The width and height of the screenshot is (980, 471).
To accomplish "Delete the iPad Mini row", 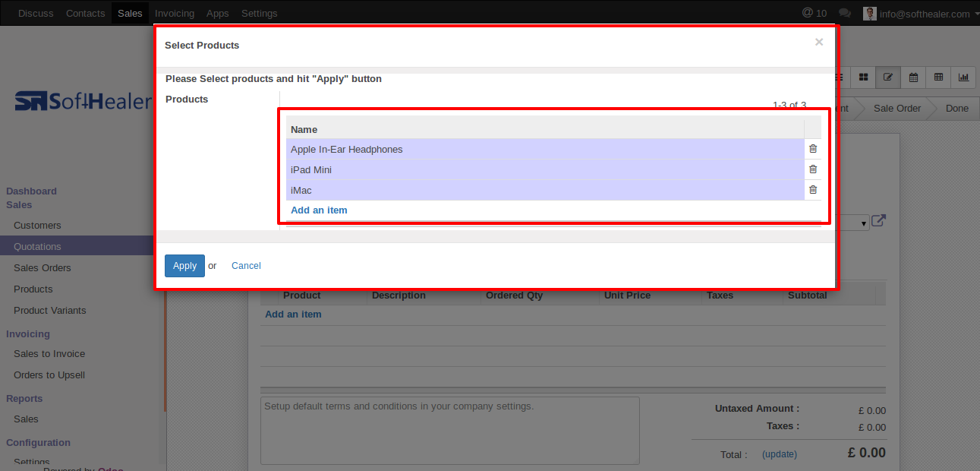I will point(813,169).
